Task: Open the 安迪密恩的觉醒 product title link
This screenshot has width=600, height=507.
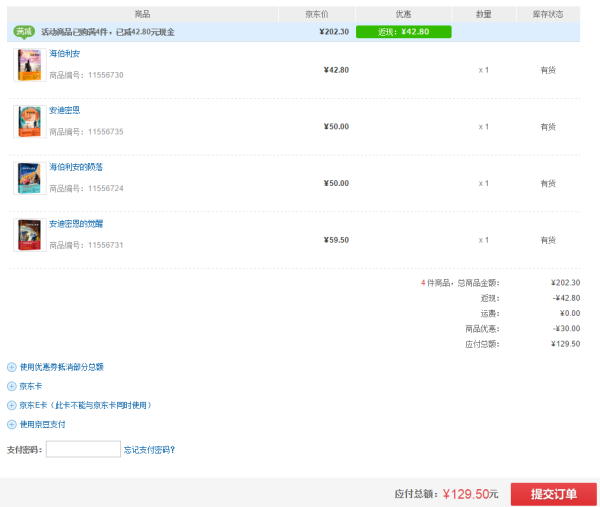Action: click(76, 223)
